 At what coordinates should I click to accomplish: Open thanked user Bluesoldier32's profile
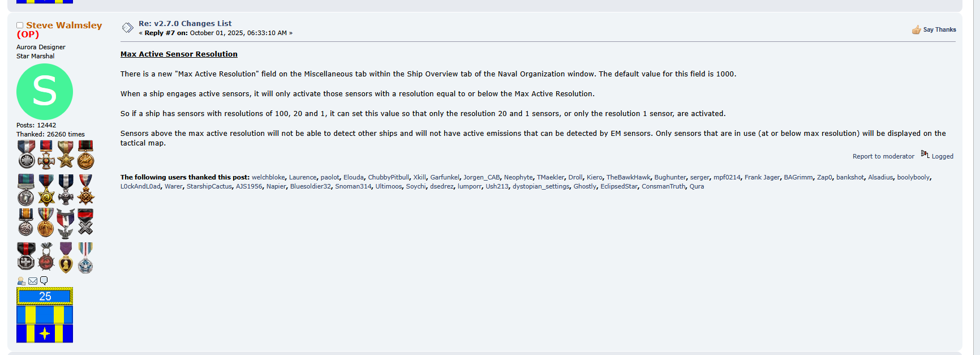(x=310, y=186)
